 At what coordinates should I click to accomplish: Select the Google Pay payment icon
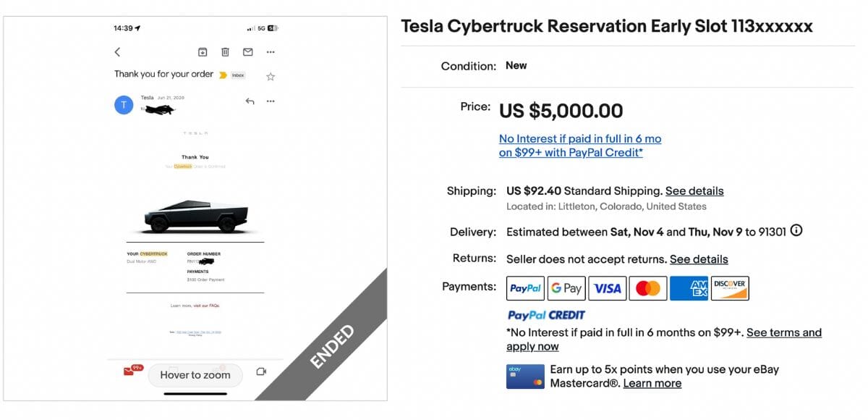566,288
